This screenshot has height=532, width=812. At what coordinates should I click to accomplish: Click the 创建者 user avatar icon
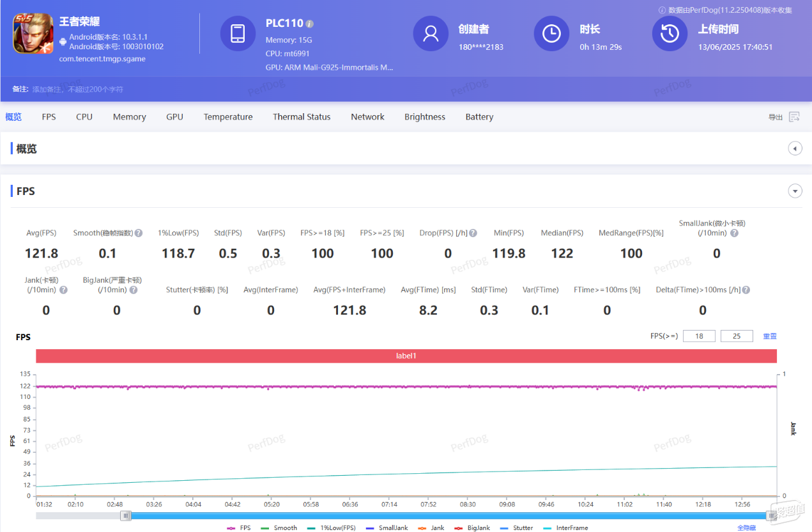[x=431, y=33]
